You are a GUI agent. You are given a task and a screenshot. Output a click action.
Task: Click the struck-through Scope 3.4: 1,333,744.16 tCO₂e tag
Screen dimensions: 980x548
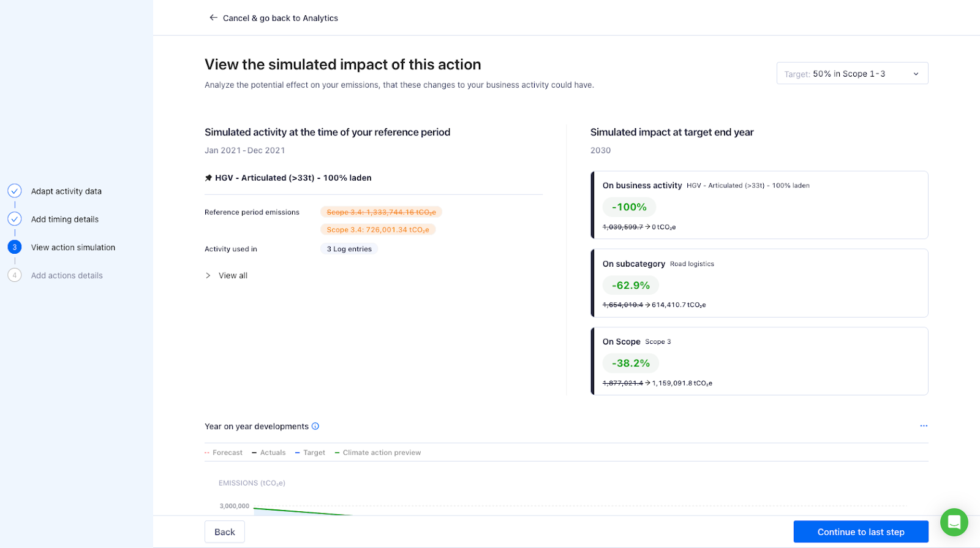381,212
